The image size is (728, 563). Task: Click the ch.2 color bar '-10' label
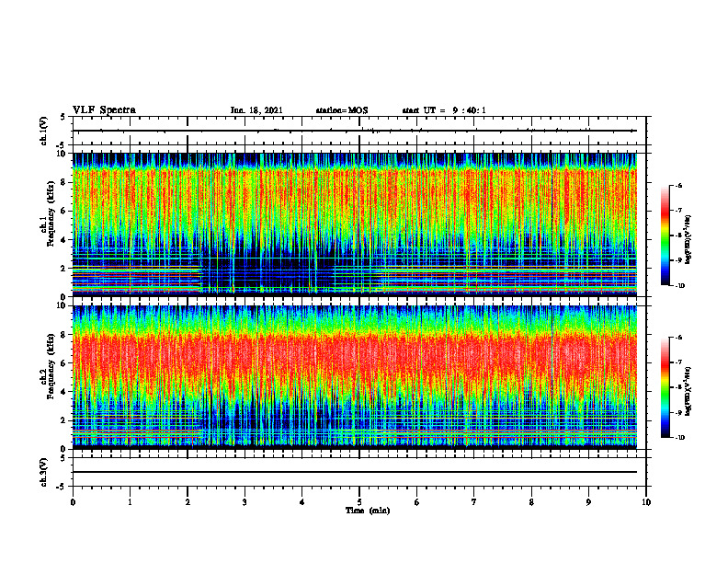pos(679,437)
